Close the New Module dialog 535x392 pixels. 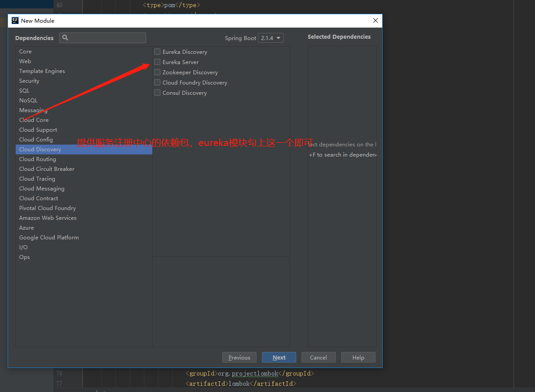(376, 20)
